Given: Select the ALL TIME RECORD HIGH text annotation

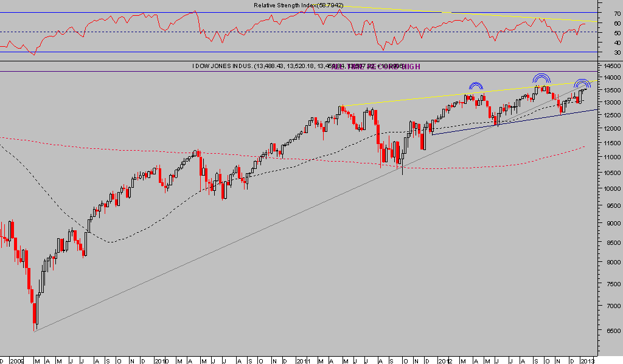Looking at the screenshot, I should point(376,66).
